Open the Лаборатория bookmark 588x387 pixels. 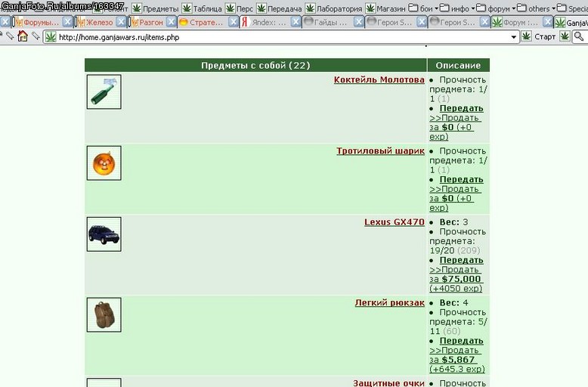tap(334, 8)
